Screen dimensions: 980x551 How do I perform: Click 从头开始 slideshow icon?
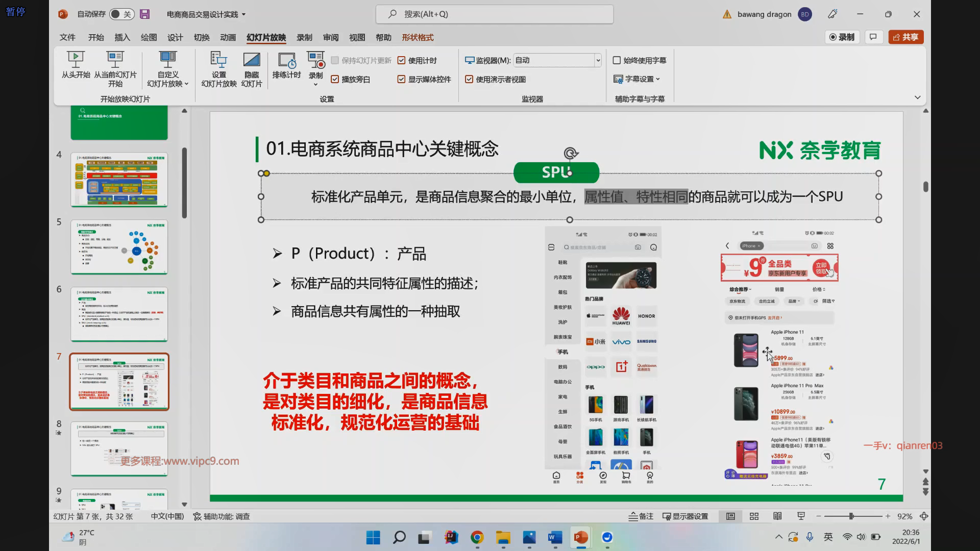(76, 60)
